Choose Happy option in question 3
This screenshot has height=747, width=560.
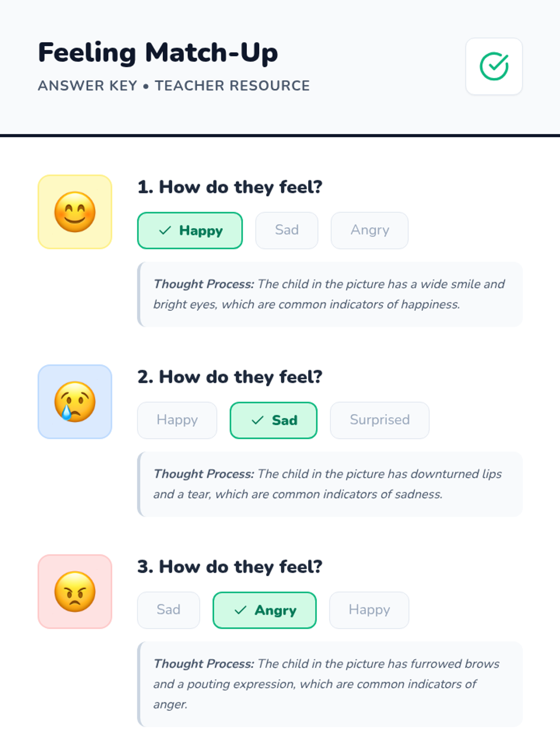[x=369, y=610]
